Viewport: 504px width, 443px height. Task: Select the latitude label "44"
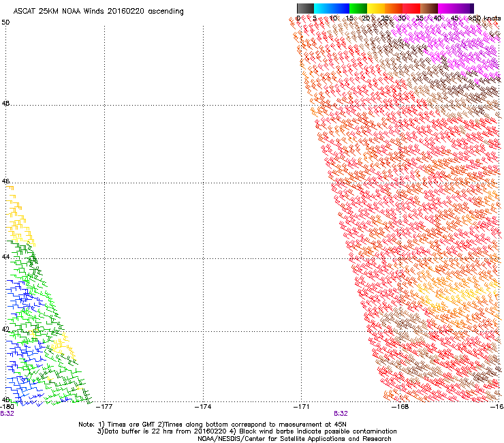pyautogui.click(x=5, y=257)
